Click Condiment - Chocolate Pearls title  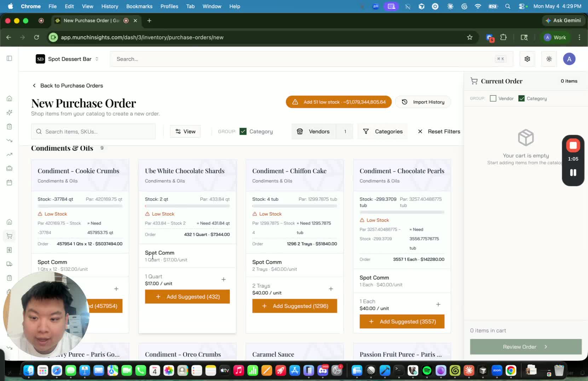click(402, 171)
